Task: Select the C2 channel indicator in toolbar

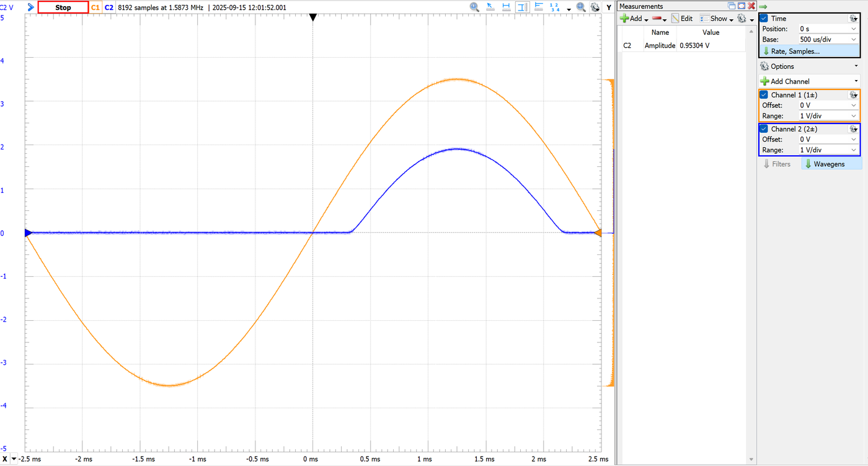Action: point(109,7)
